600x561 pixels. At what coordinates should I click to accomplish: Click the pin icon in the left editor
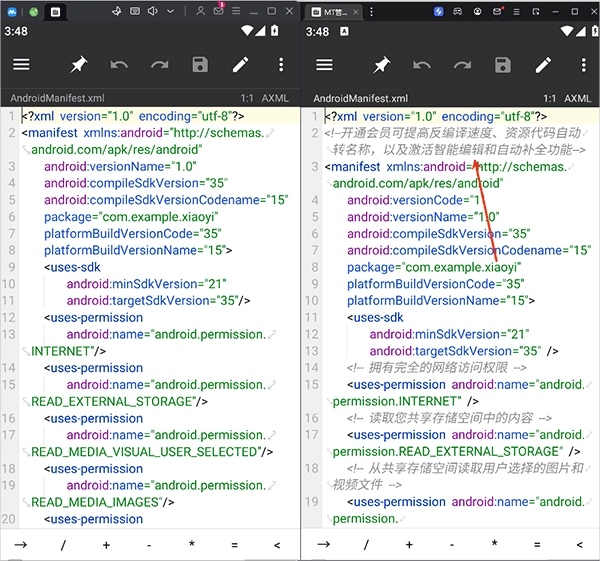(x=78, y=65)
